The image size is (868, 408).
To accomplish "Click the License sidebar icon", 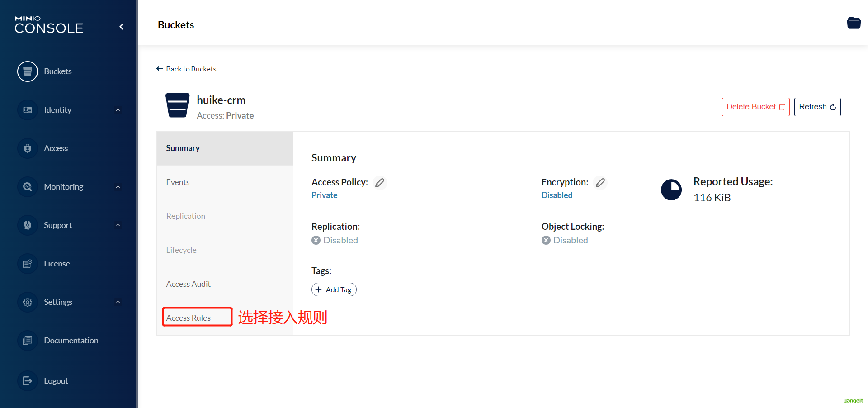I will 28,264.
